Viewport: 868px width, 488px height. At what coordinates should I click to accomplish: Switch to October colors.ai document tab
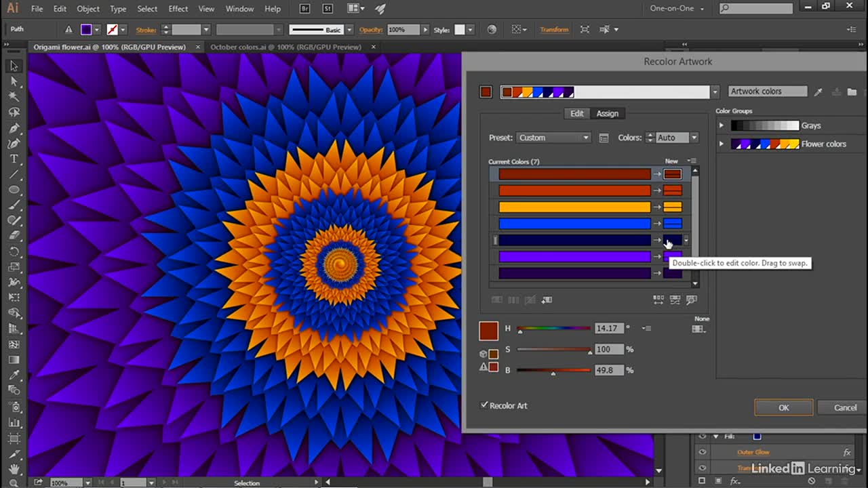[285, 47]
